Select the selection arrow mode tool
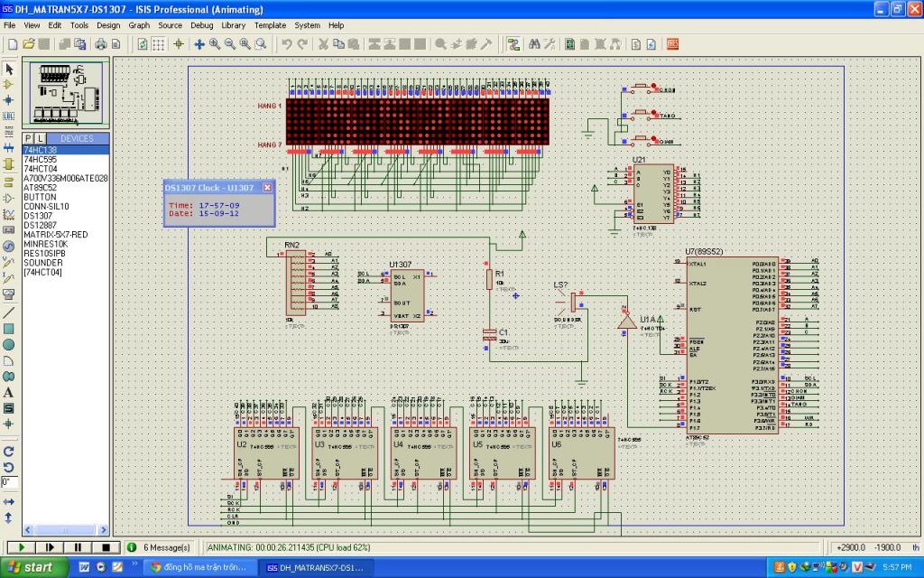Screen dimensions: 924x578 [x=9, y=69]
